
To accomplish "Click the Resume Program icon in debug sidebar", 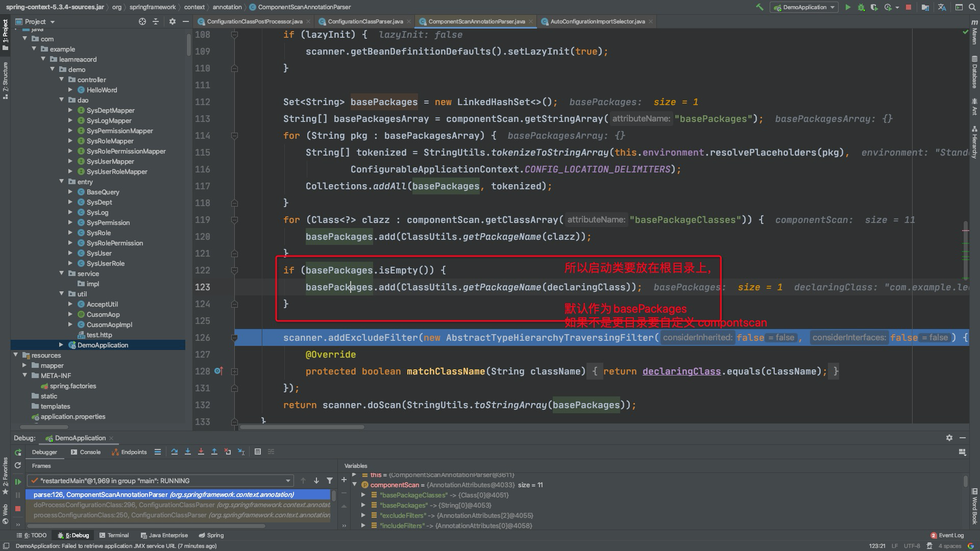I will pos(18,481).
